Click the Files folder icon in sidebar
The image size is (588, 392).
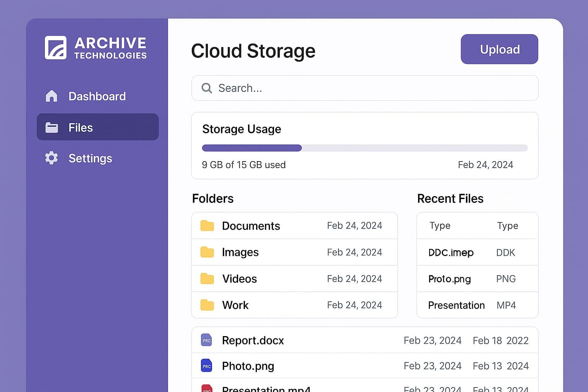pyautogui.click(x=52, y=127)
